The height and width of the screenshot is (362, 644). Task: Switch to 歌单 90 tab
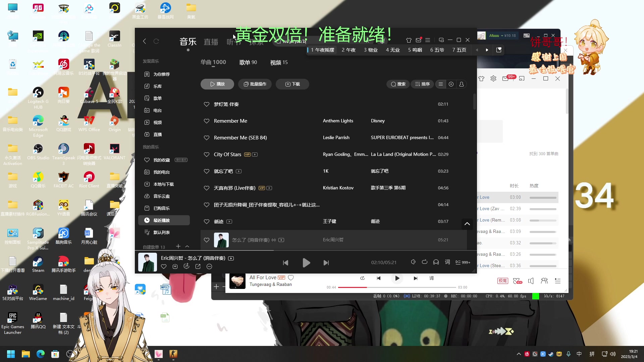pyautogui.click(x=248, y=62)
